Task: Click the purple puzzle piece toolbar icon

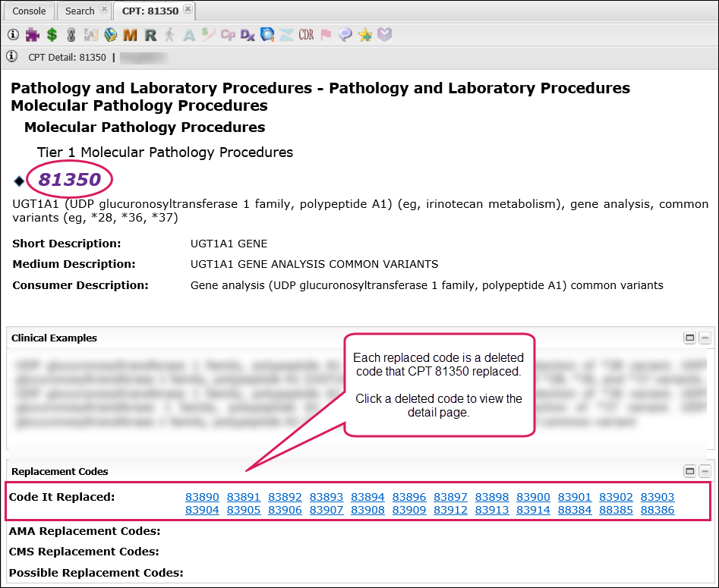Action: click(32, 34)
